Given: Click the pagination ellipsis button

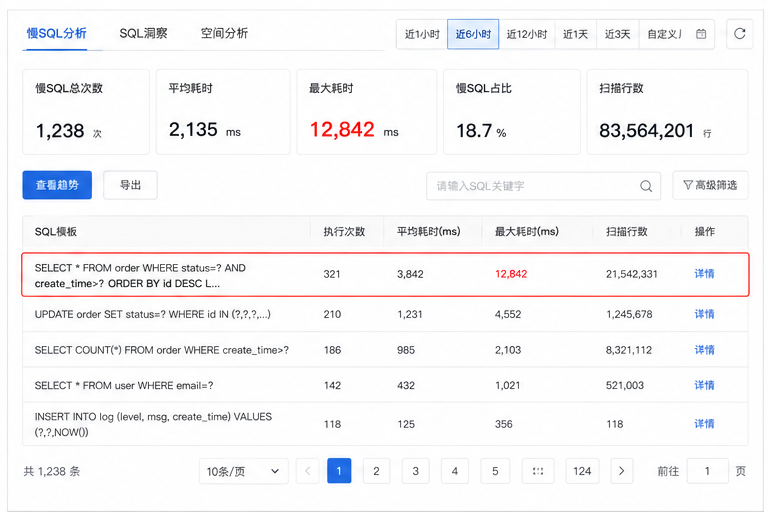Looking at the screenshot, I should click(x=538, y=471).
